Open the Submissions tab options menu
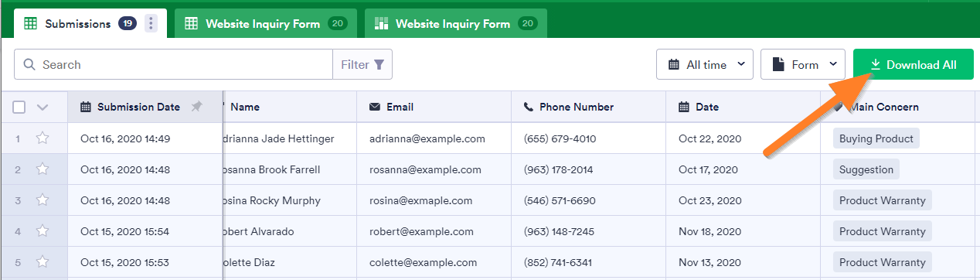 coord(151,24)
